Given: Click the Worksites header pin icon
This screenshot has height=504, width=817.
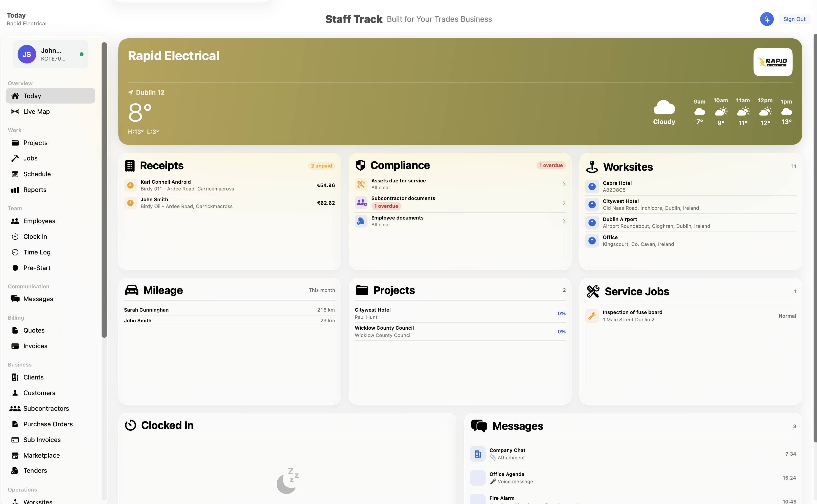Looking at the screenshot, I should pyautogui.click(x=592, y=167).
